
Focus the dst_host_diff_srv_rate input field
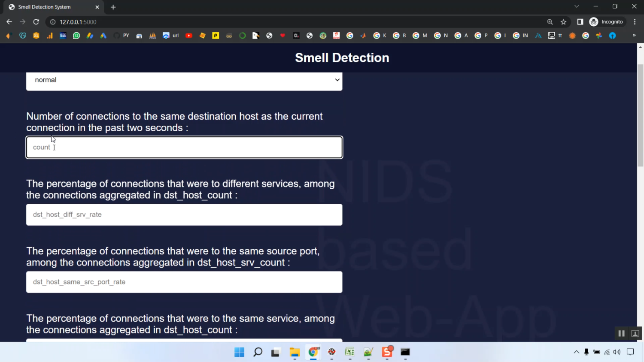184,214
